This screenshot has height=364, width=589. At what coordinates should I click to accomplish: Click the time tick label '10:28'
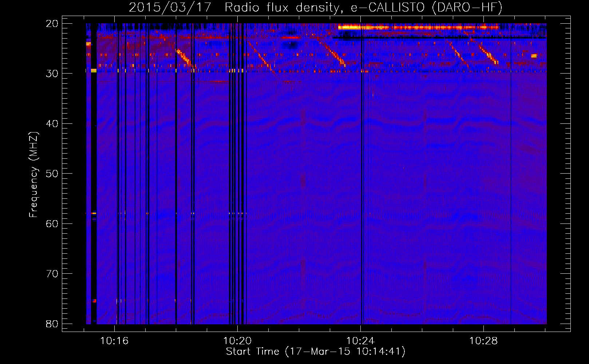483,341
